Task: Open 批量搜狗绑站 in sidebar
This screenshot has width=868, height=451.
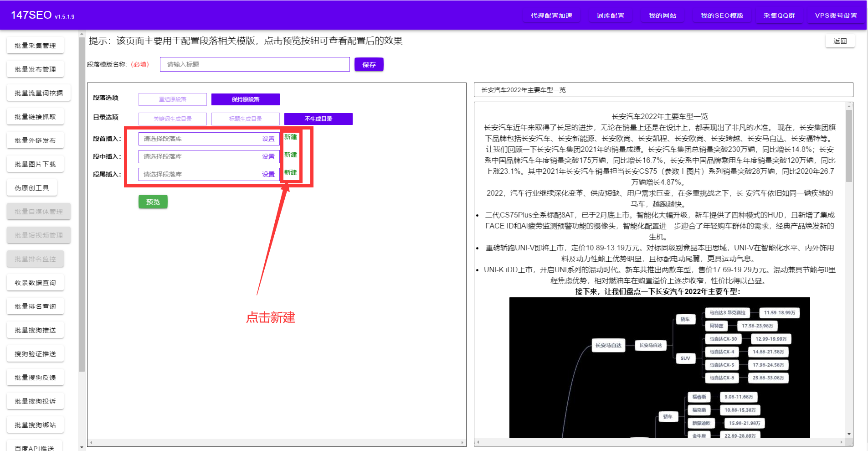Action: [35, 425]
